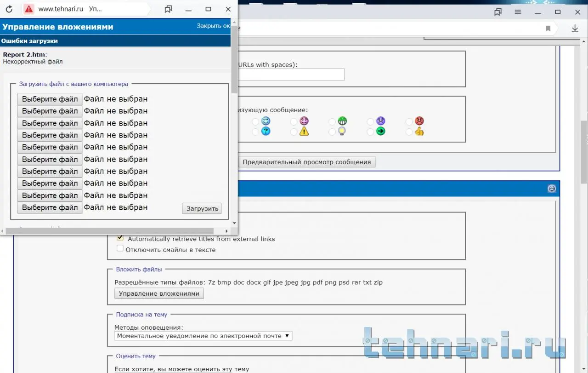Click the Выберите файл button beside Загрузить
588x373 pixels.
50,207
